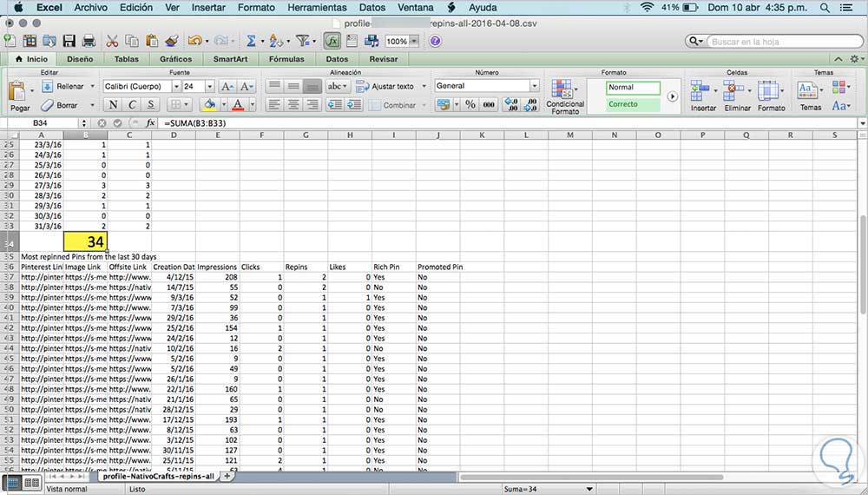Expand the cell styles gallery arrow
Screen dimensions: 868x495
click(x=672, y=96)
